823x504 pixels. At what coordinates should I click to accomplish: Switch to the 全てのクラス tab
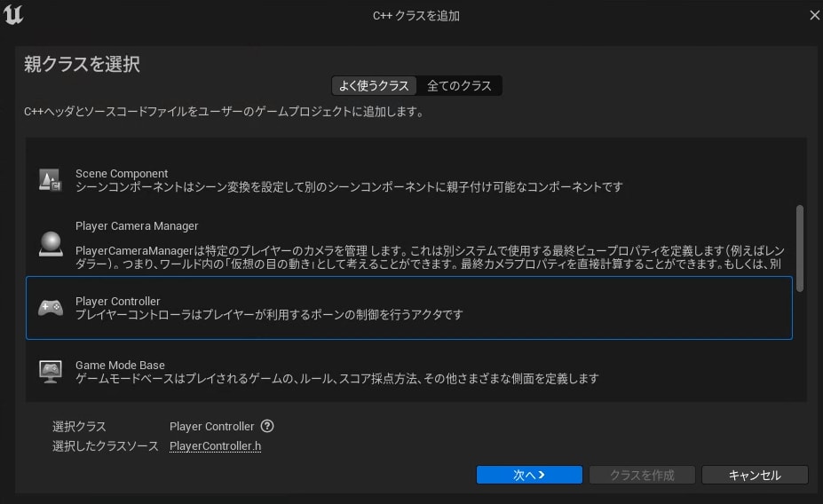pyautogui.click(x=459, y=85)
